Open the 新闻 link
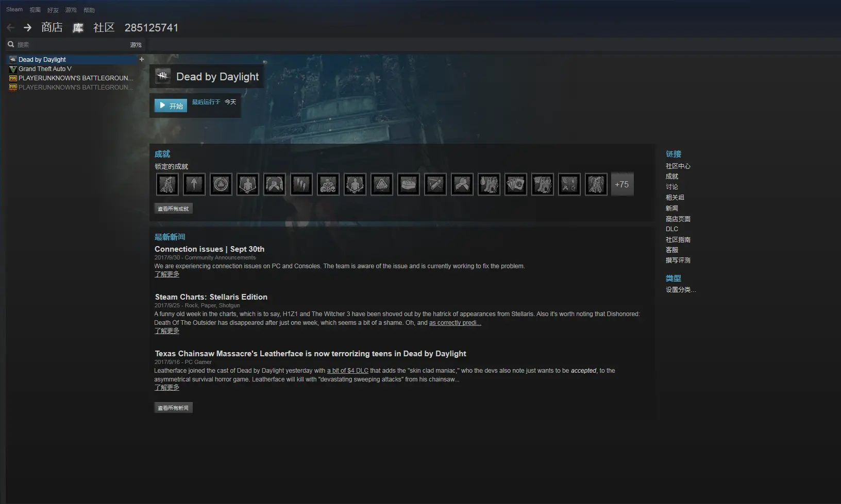841x504 pixels. [672, 208]
